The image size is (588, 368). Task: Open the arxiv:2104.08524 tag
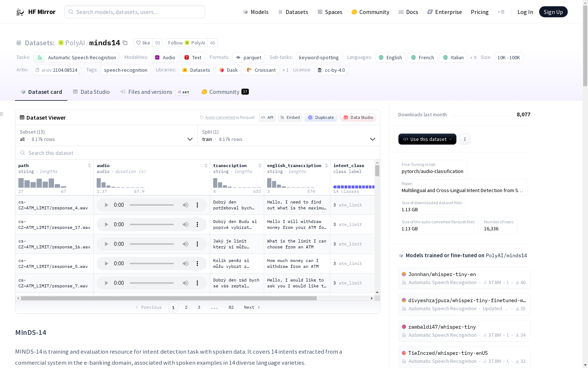tap(56, 70)
